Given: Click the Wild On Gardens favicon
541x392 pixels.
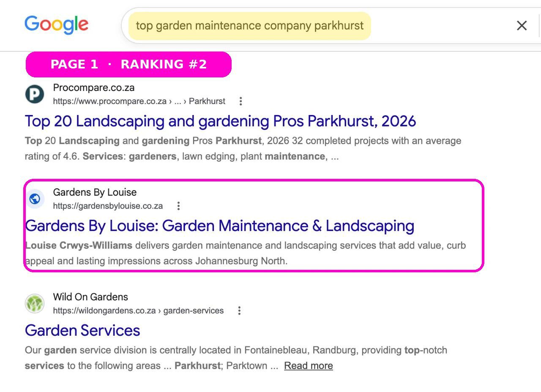Looking at the screenshot, I should pyautogui.click(x=35, y=303).
